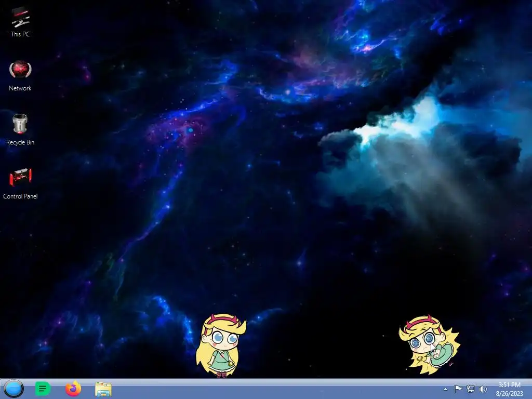The image size is (532, 399).
Task: Click the standing Star Butterfly desktop mascot
Action: pyautogui.click(x=220, y=345)
